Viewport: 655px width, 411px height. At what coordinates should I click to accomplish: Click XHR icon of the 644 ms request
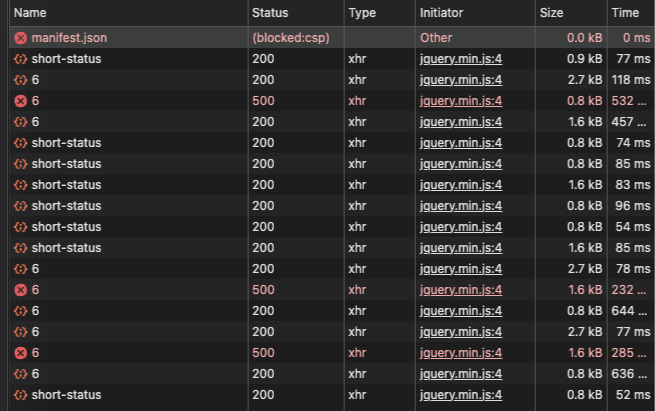(20, 311)
